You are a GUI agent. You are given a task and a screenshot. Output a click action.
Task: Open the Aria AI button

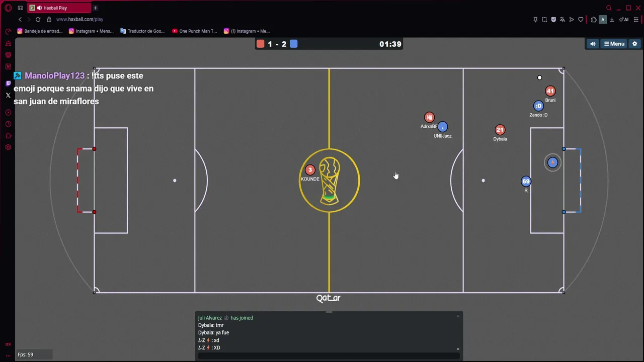click(624, 20)
